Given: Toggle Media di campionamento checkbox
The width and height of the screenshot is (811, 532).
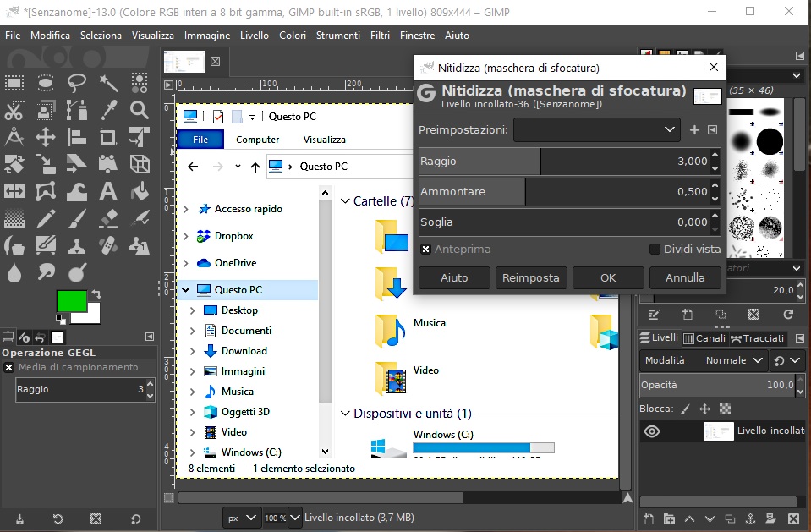Looking at the screenshot, I should point(8,367).
